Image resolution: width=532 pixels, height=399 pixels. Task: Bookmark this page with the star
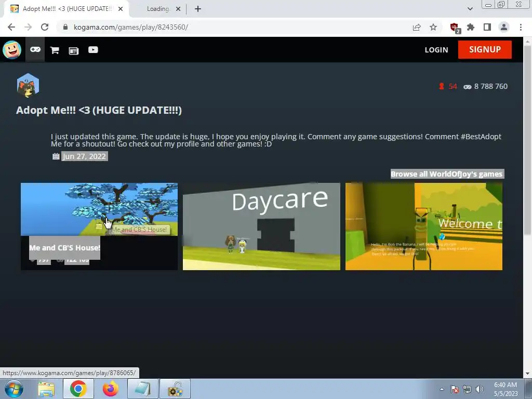click(433, 27)
